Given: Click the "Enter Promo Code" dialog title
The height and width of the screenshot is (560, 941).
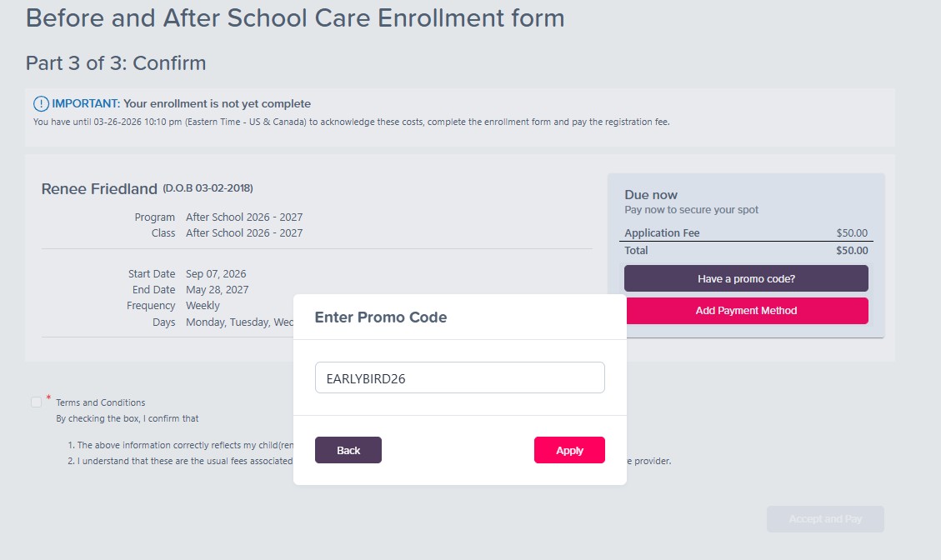Looking at the screenshot, I should click(x=381, y=317).
